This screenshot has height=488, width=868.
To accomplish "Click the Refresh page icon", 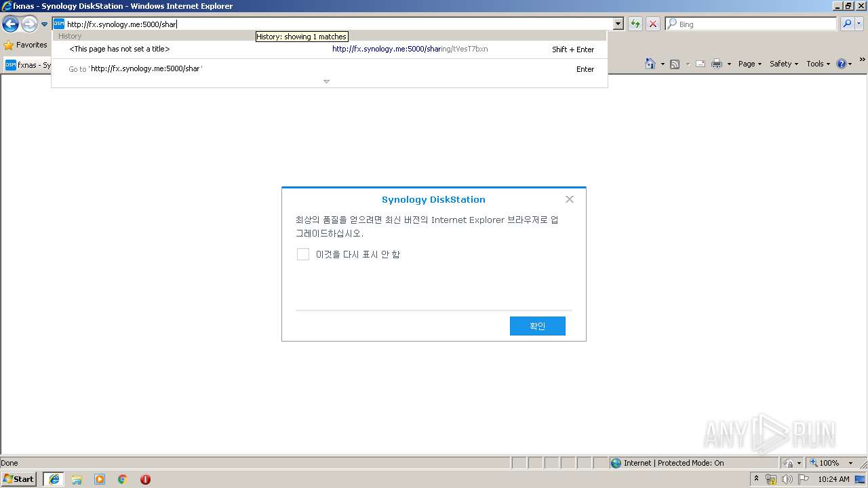I will point(635,24).
